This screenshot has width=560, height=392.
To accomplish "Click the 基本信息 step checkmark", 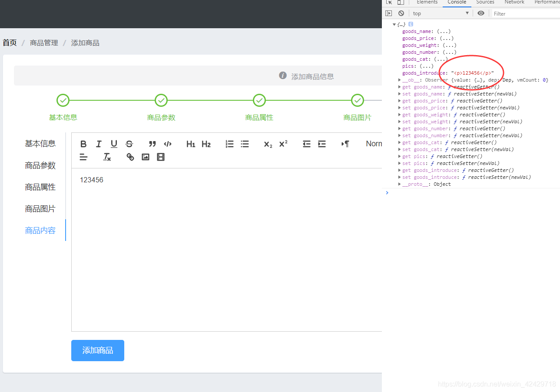I will (63, 100).
